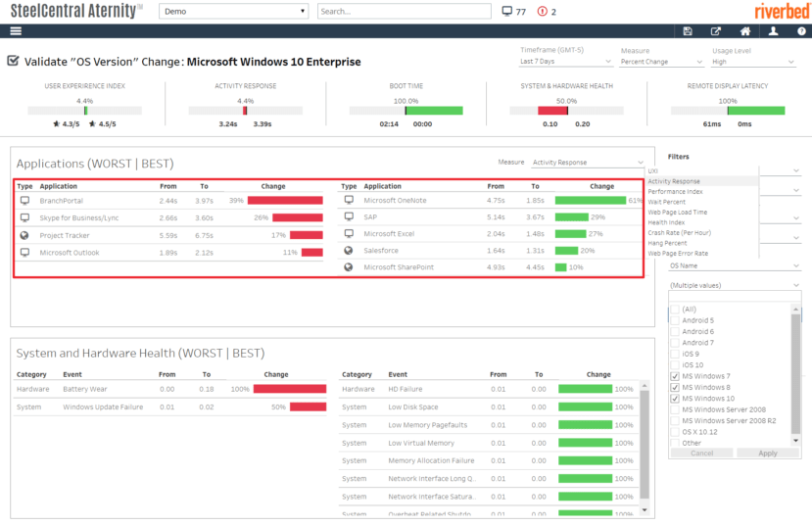Click desktop icon for SAP row

coord(349,216)
